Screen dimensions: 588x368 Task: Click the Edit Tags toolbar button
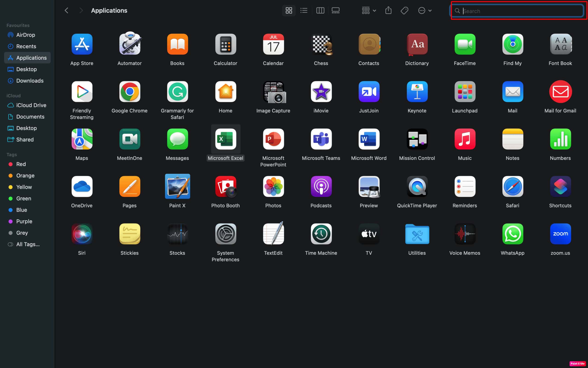(404, 11)
